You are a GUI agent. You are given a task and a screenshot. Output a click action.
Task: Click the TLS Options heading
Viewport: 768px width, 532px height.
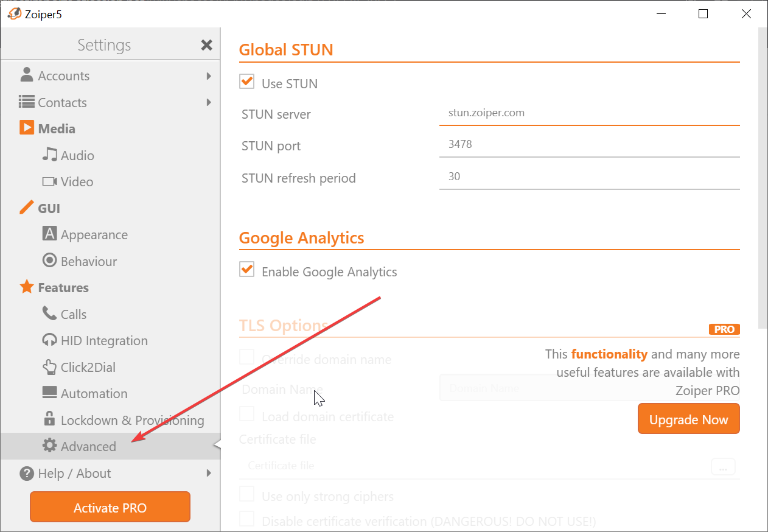pos(284,326)
